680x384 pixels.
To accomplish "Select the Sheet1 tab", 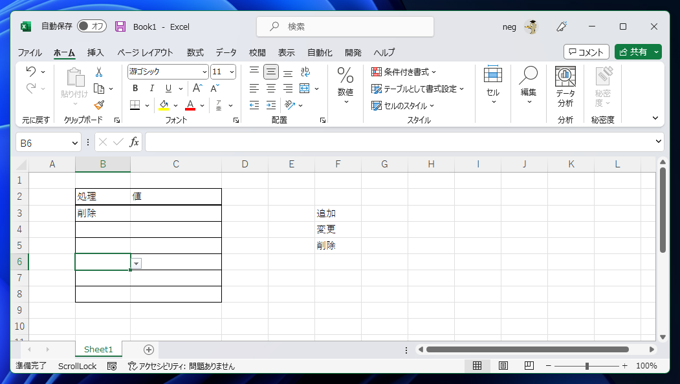I will 98,349.
